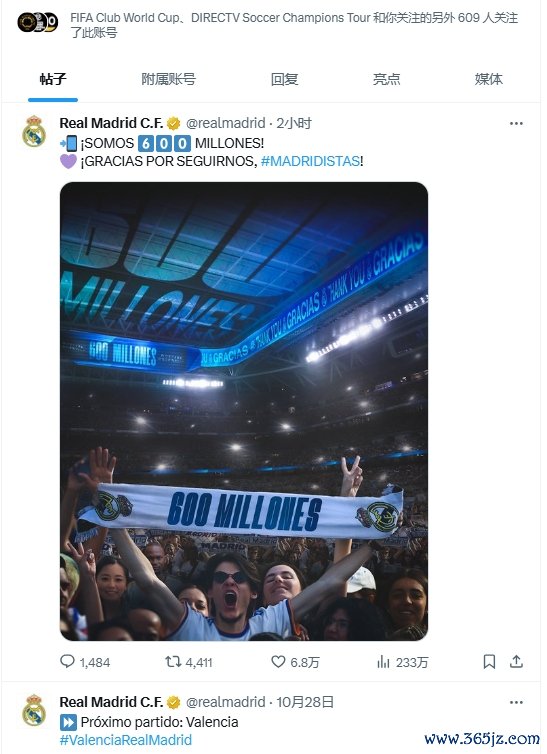Select the 帖子 tab
547x754 pixels.
point(53,79)
